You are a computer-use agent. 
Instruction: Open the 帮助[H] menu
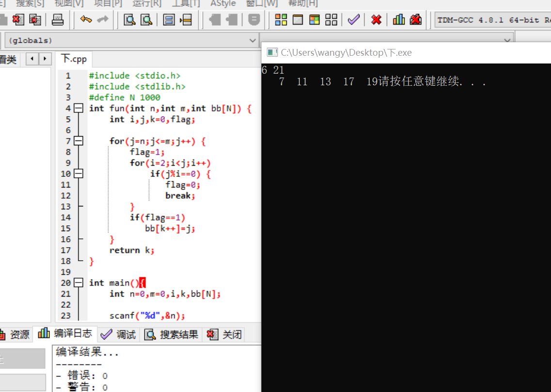coord(303,3)
